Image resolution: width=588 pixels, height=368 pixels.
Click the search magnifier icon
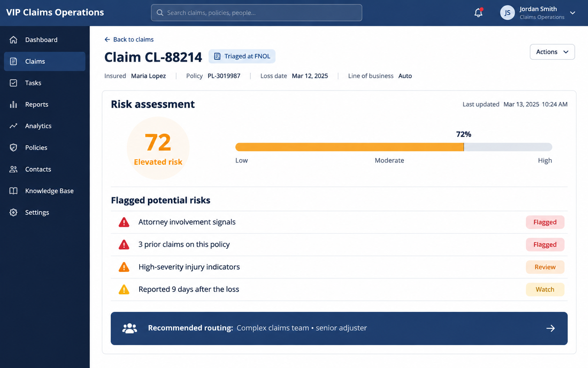[x=160, y=13]
